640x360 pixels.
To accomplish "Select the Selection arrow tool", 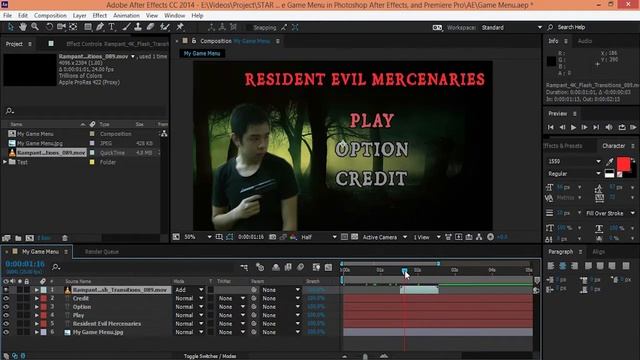I will point(11,27).
